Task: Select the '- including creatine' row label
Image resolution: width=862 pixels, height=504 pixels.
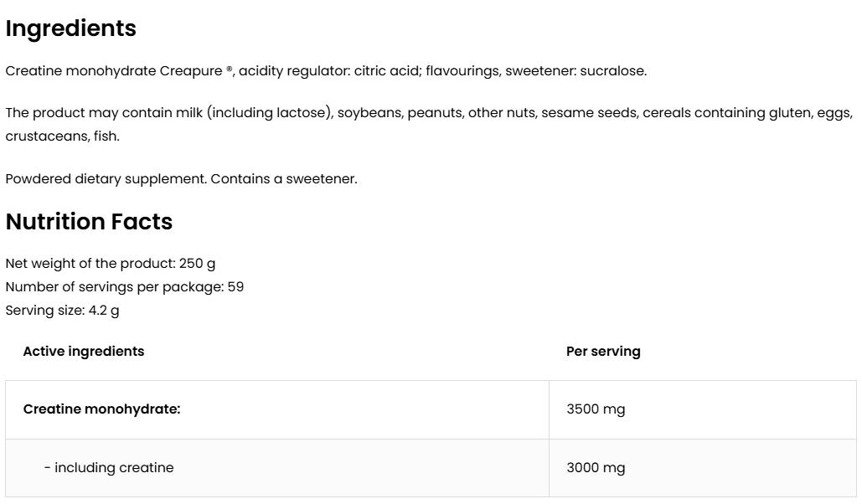Action: [109, 468]
